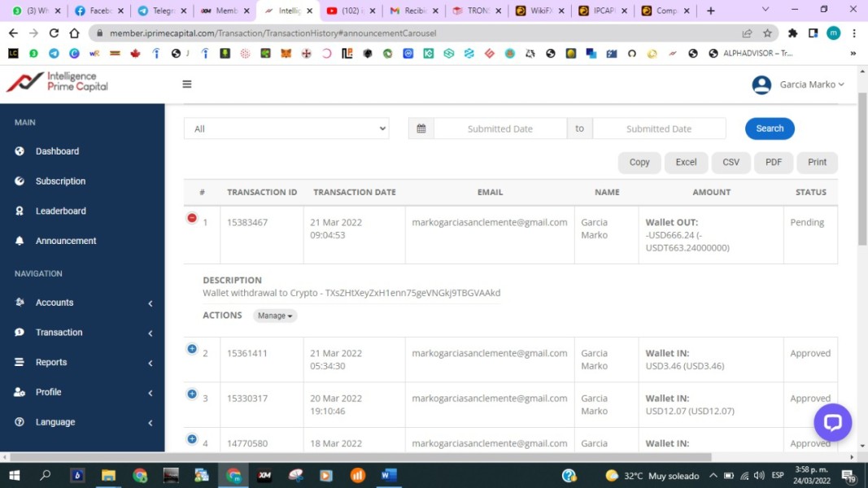Select transaction ID 15383467
The width and height of the screenshot is (868, 488).
[246, 222]
